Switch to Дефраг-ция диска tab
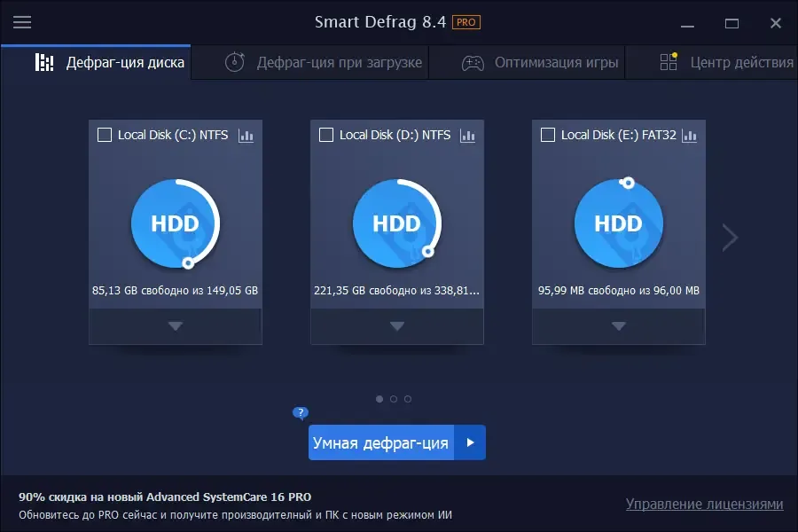 [96, 63]
